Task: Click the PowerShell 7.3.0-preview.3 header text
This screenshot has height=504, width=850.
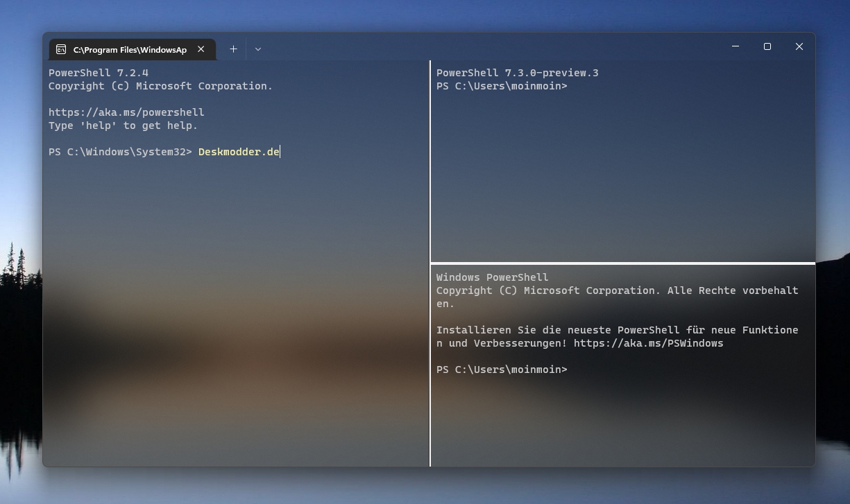Action: tap(517, 73)
